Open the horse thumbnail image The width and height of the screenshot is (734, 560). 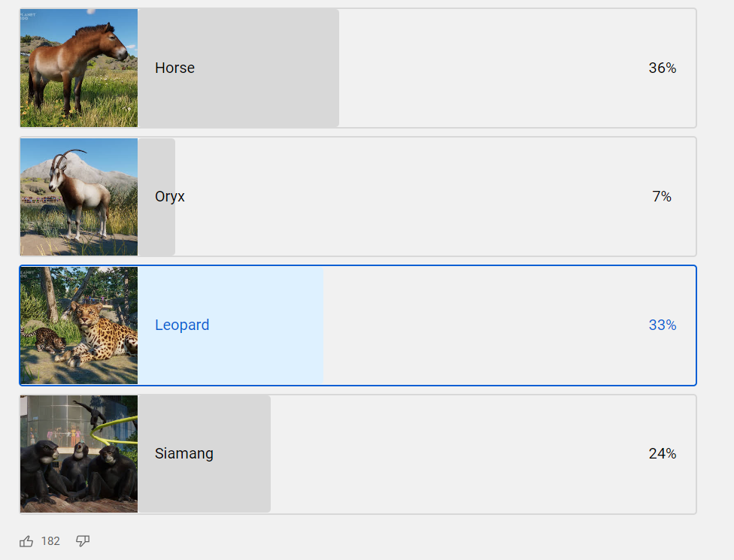pyautogui.click(x=79, y=68)
